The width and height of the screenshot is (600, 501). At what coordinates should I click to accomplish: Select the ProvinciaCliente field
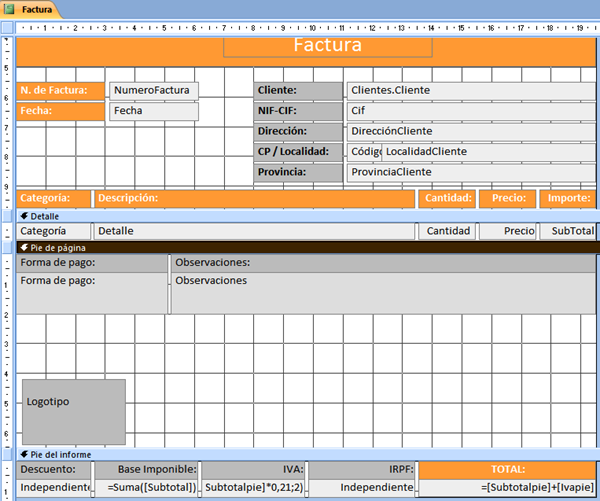[469, 172]
